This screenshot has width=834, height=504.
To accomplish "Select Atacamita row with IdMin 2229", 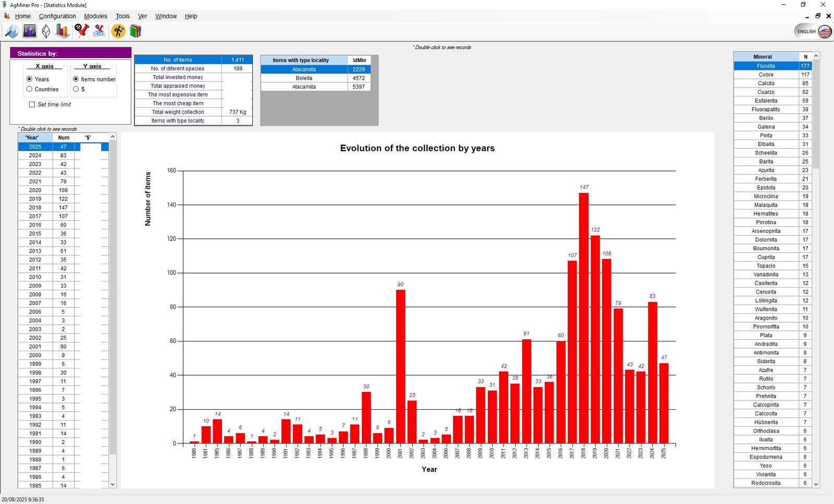I will (x=316, y=69).
